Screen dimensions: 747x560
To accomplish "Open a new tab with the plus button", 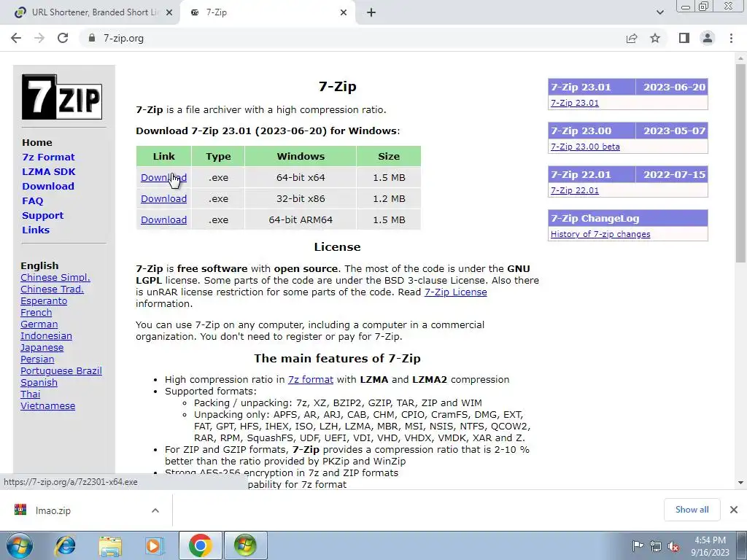I will point(371,12).
